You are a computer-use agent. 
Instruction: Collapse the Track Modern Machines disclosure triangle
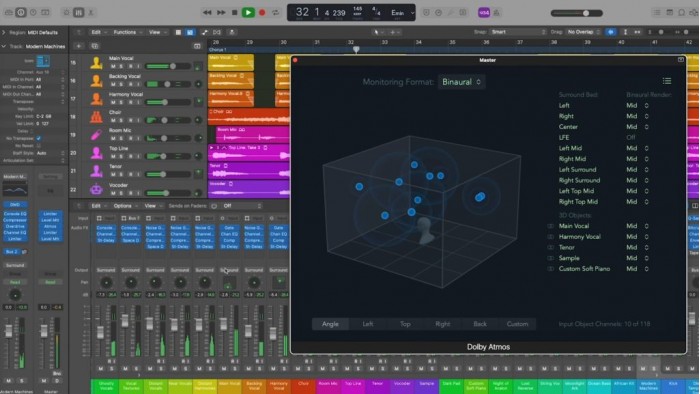tap(4, 46)
